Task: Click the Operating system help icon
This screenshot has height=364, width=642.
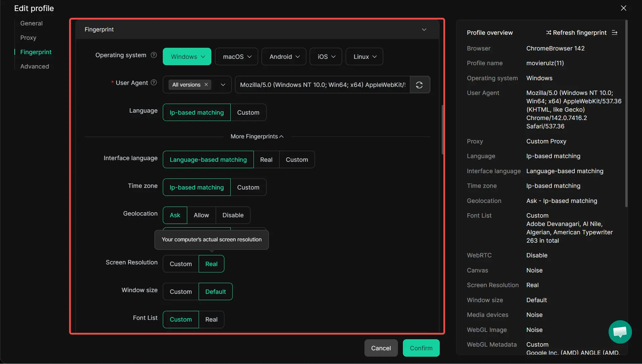Action: (x=154, y=55)
